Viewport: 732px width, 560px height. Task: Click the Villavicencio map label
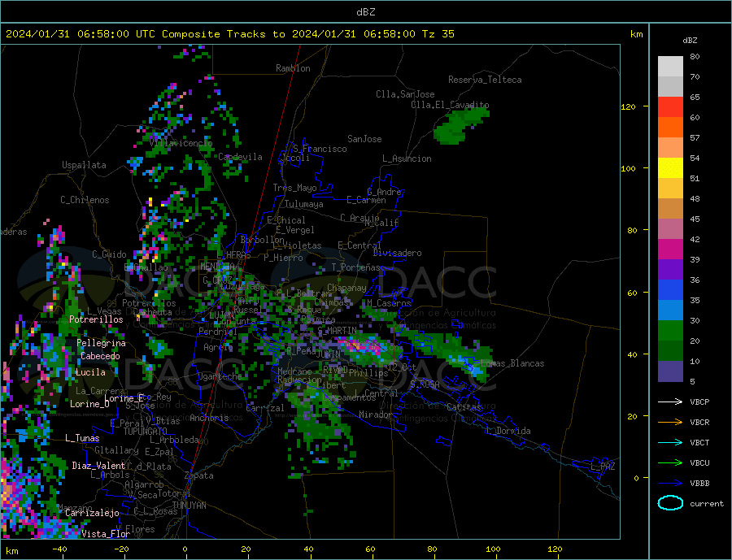point(181,143)
